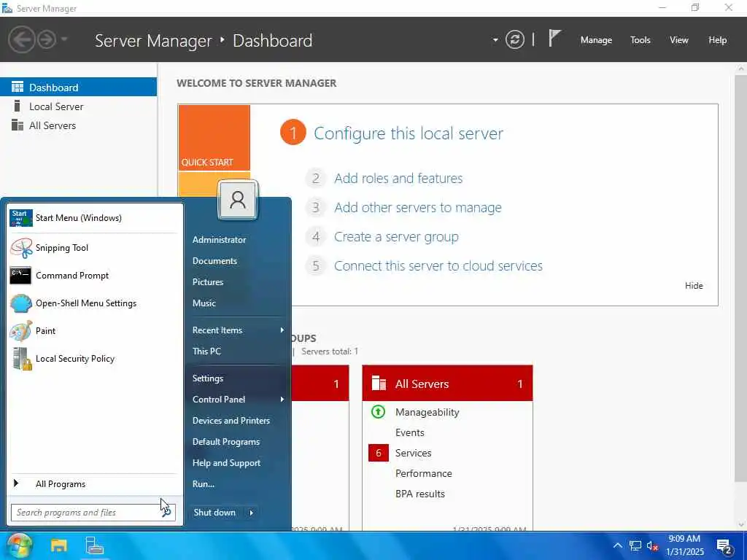
Task: Expand Control Panel submenu
Action: tap(238, 399)
